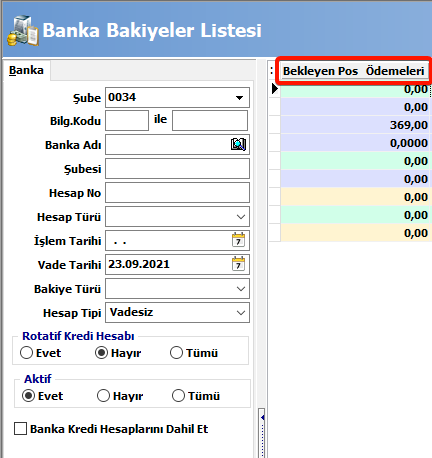
Task: Open the Bakiye Türü dropdown
Action: pos(241,289)
